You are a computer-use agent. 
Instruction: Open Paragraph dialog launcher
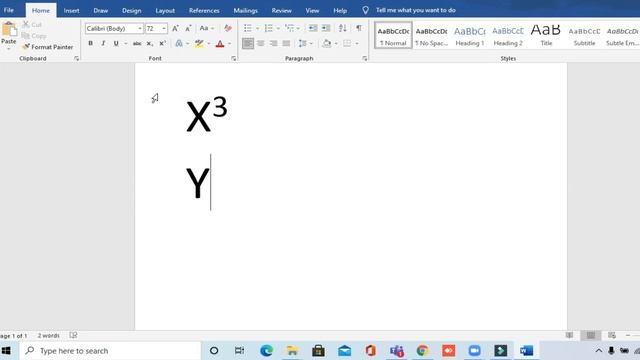pos(364,58)
